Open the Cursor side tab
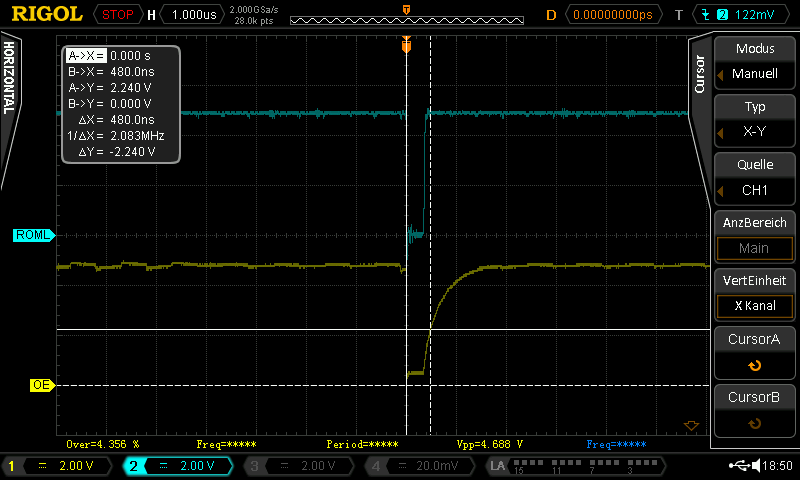The image size is (800, 480). [700, 74]
